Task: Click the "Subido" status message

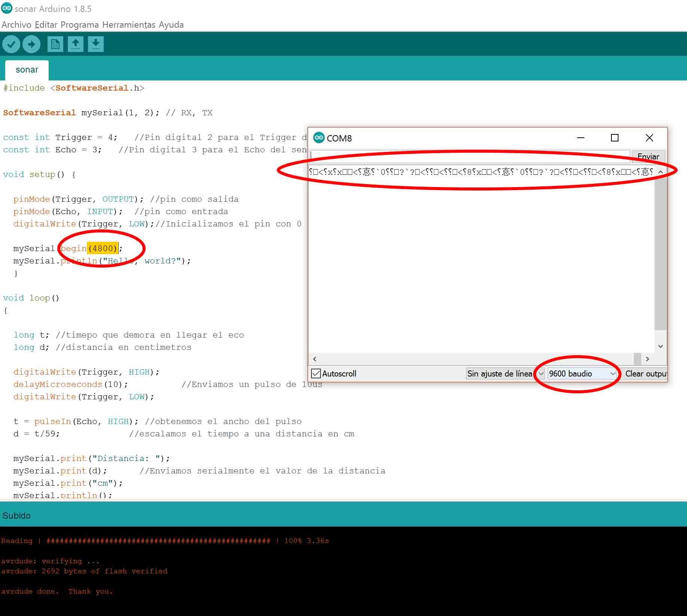Action: click(16, 516)
